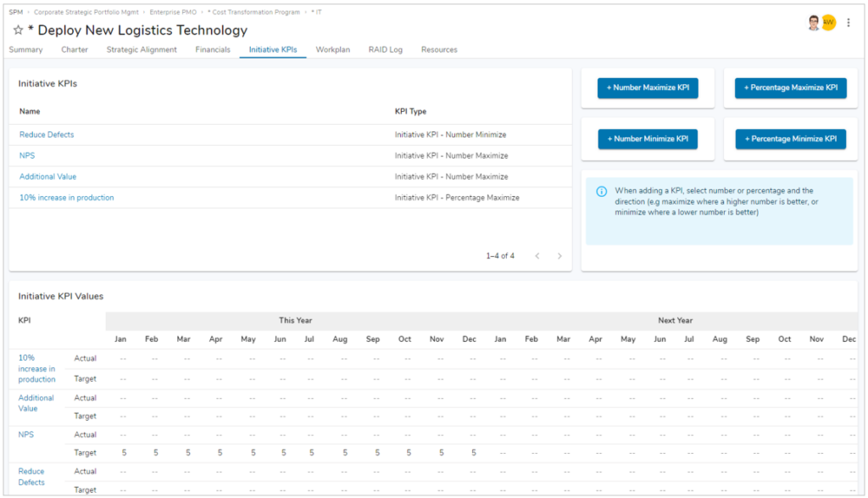
Task: Open the Additional Value KPI
Action: (x=47, y=176)
